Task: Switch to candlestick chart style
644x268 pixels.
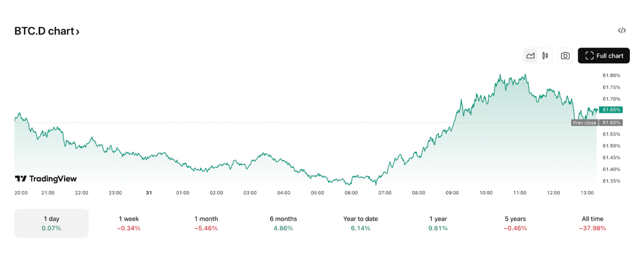Action: [x=545, y=56]
